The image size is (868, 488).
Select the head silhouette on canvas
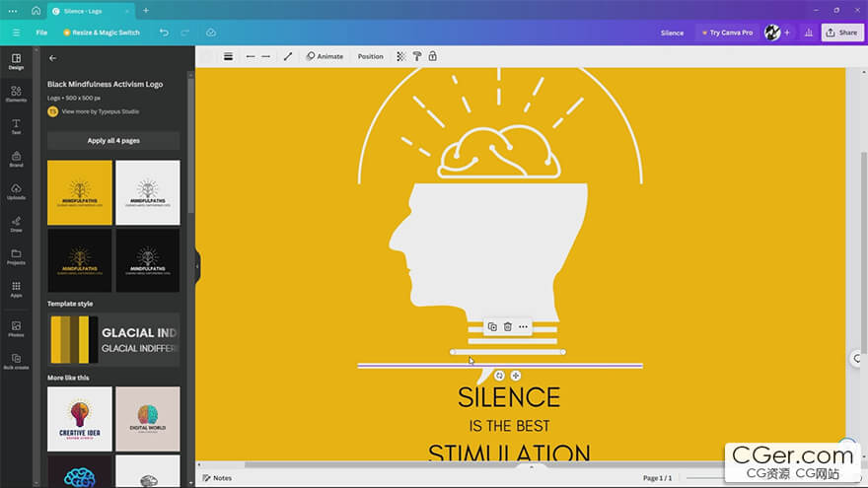[487, 251]
